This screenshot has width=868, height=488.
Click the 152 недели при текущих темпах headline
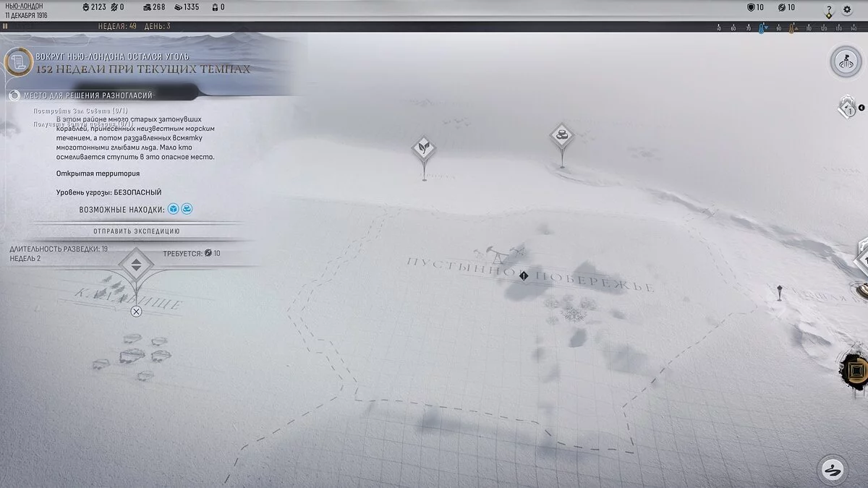(x=143, y=69)
